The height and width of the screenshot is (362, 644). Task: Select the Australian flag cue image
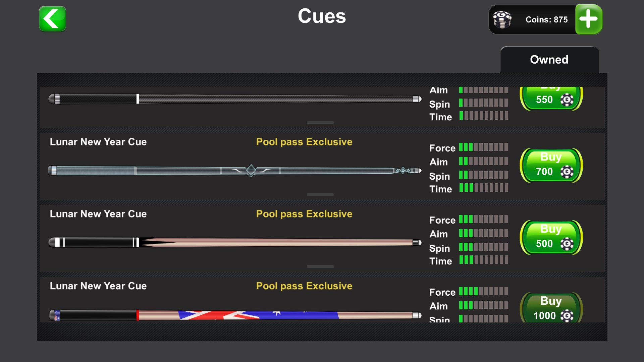[x=235, y=315]
